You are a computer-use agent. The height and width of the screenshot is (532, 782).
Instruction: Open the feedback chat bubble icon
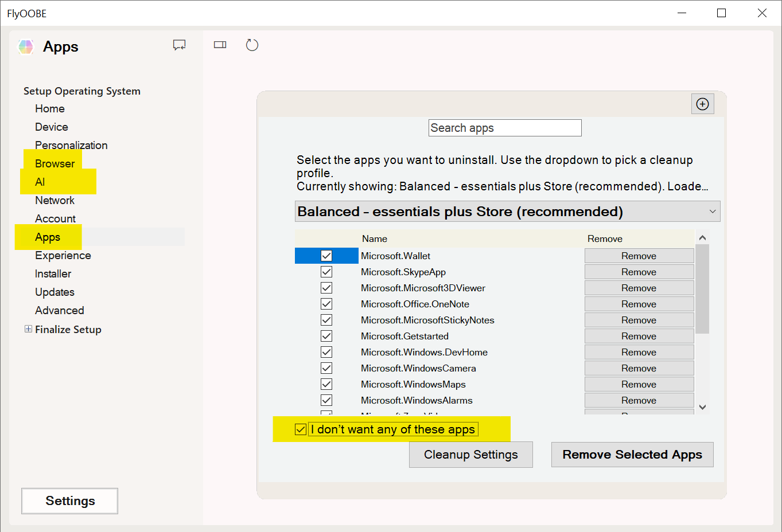[180, 45]
